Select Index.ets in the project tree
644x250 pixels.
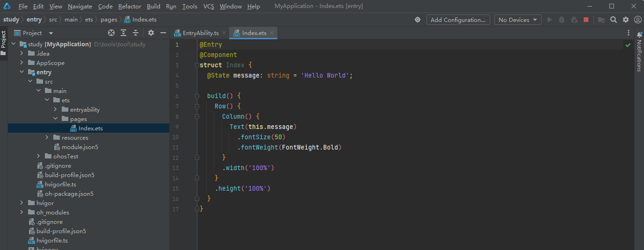pos(91,128)
